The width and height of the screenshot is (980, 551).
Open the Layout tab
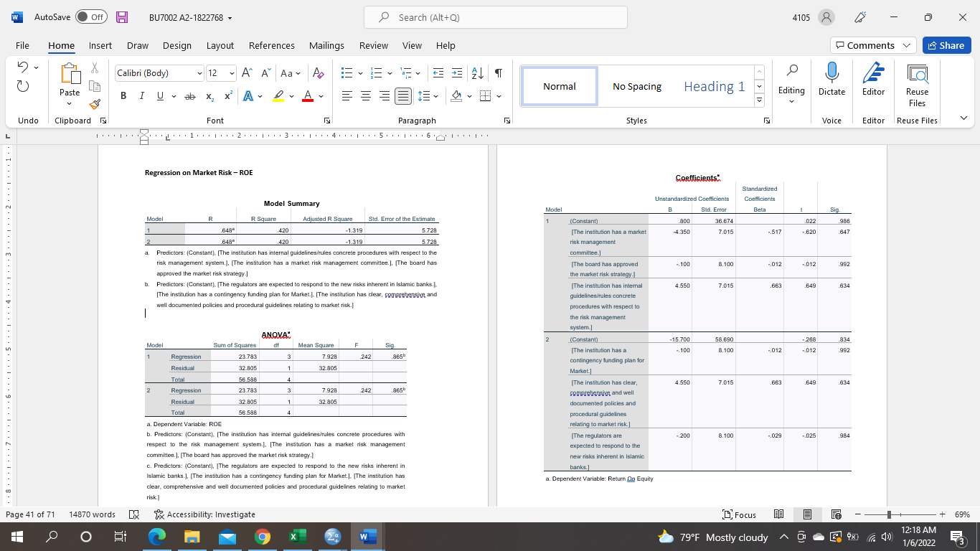220,45
